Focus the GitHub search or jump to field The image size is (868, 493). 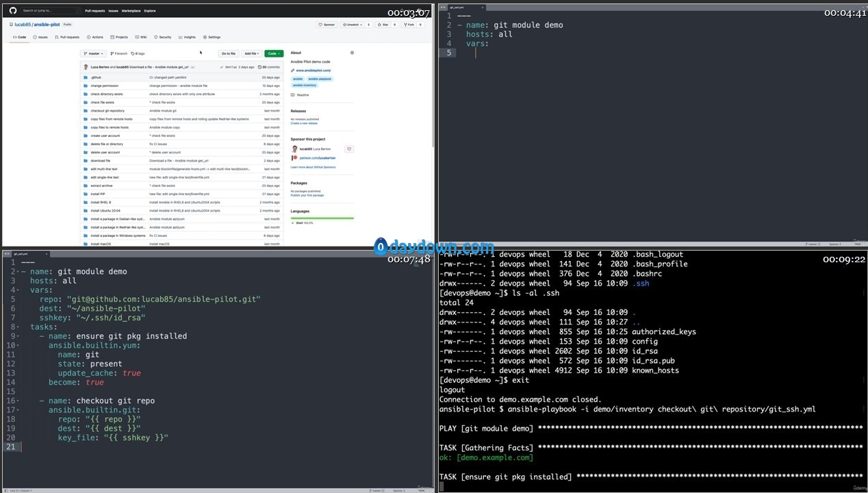click(49, 10)
